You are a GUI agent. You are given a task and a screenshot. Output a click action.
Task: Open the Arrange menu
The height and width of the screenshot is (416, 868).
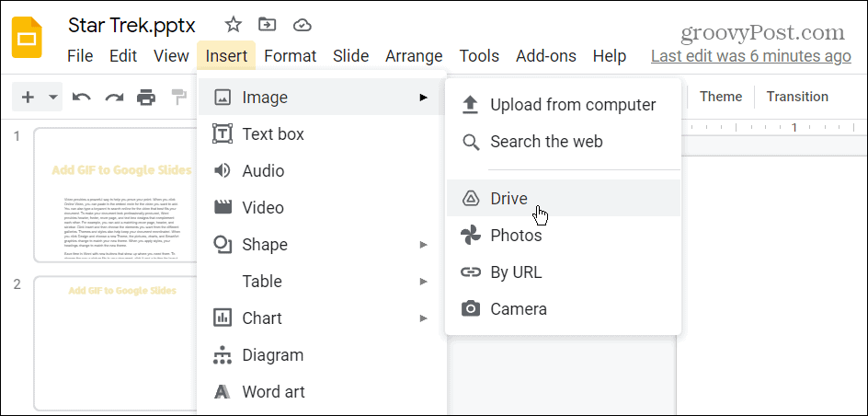pyautogui.click(x=414, y=56)
